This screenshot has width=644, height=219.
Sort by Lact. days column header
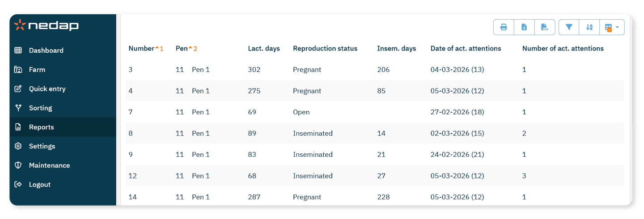[264, 49]
